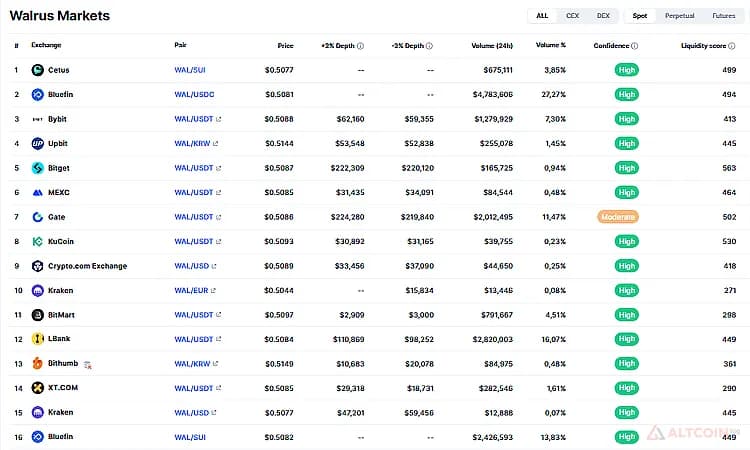The height and width of the screenshot is (450, 750).
Task: Click the Bybit exchange logo icon
Action: tap(37, 119)
